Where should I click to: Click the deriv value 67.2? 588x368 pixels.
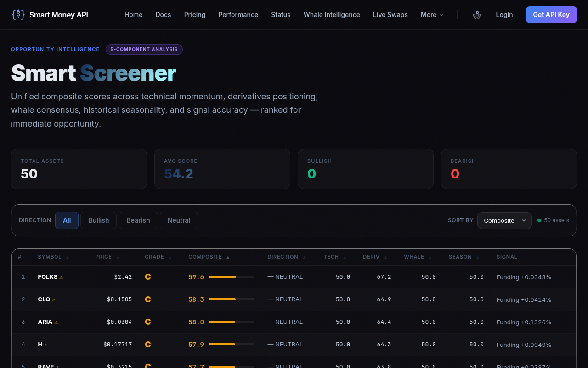pos(384,277)
